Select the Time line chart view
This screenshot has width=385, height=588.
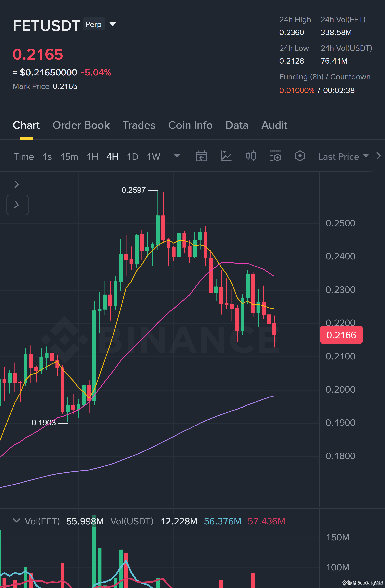coord(24,157)
